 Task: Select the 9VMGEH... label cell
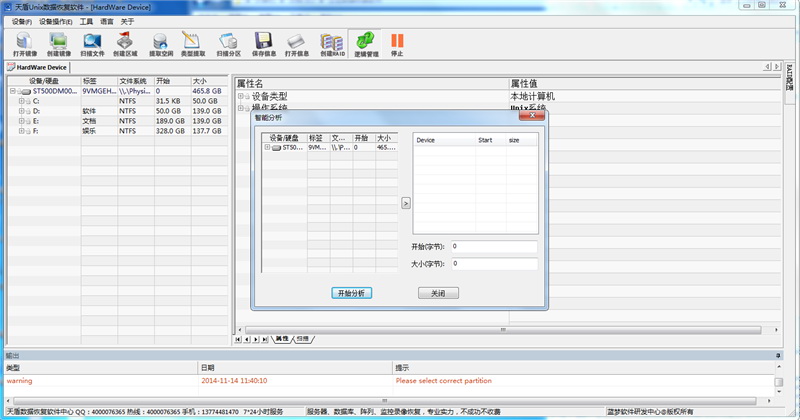pyautogui.click(x=99, y=91)
